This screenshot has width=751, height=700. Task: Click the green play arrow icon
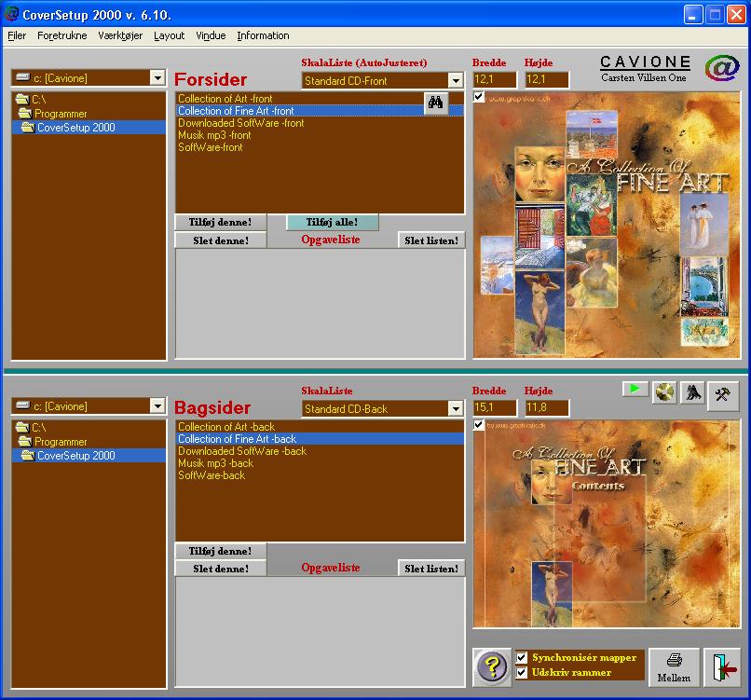pos(635,389)
